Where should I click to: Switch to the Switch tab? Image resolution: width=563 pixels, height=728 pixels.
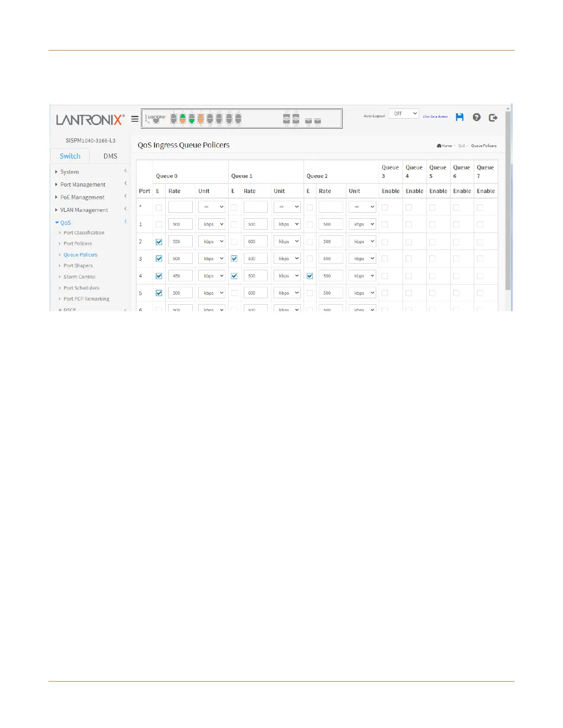tap(70, 156)
